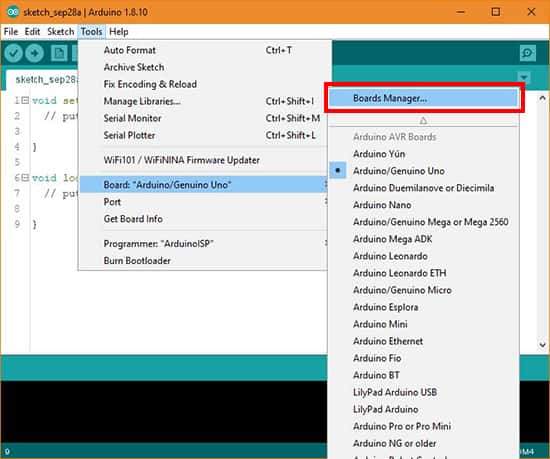
Task: Click the New sketch toolbar icon
Action: pyautogui.click(x=59, y=53)
